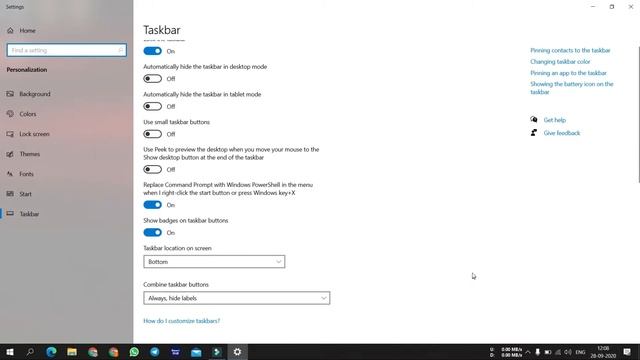640x360 pixels.
Task: Toggle Replace Command Prompt with PowerShell
Action: (153, 205)
